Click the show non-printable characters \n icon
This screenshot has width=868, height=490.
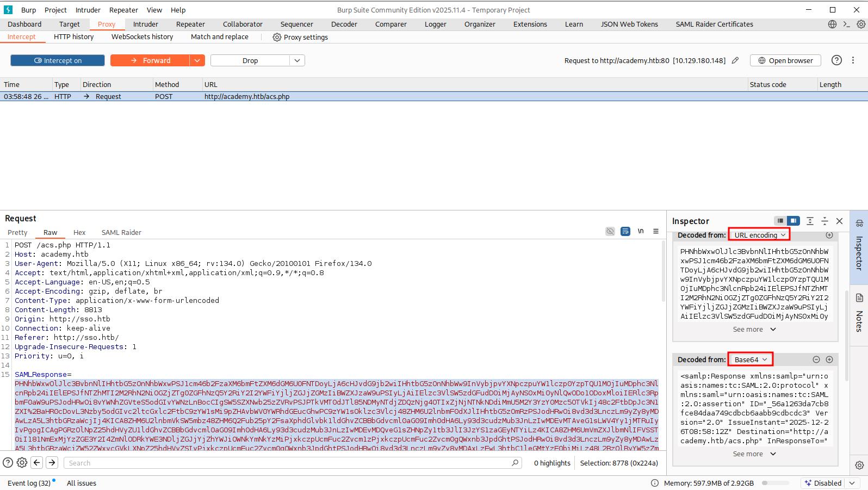641,231
